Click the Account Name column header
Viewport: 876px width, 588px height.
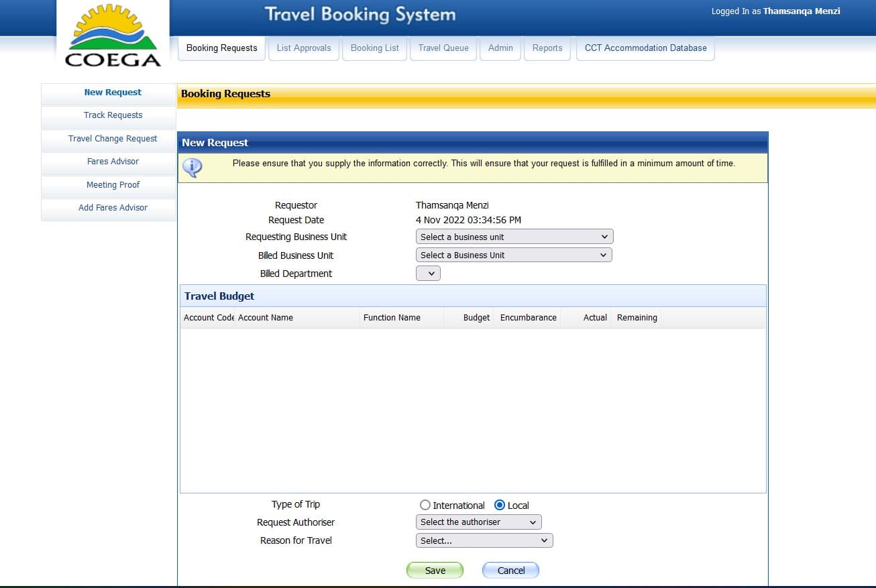click(x=298, y=318)
